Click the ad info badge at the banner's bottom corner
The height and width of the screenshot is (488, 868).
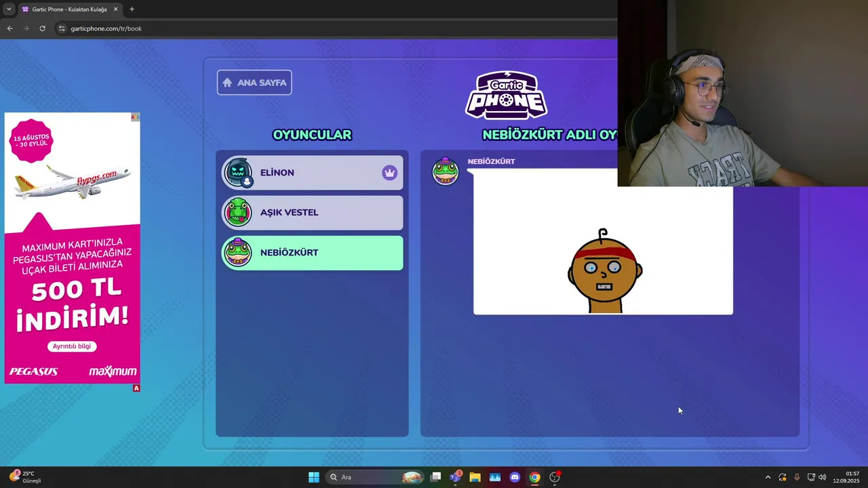(x=136, y=388)
